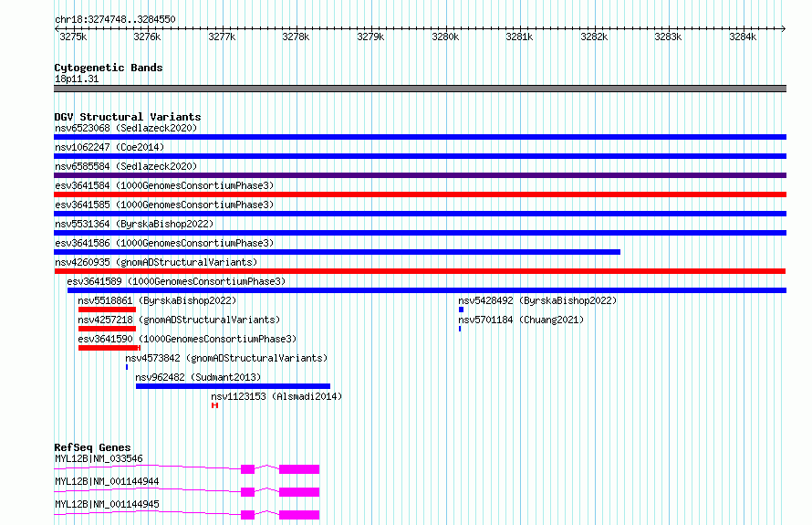This screenshot has height=525, width=812.
Task: Select the tiny blue mark under nsv4573842
Action: 127,367
